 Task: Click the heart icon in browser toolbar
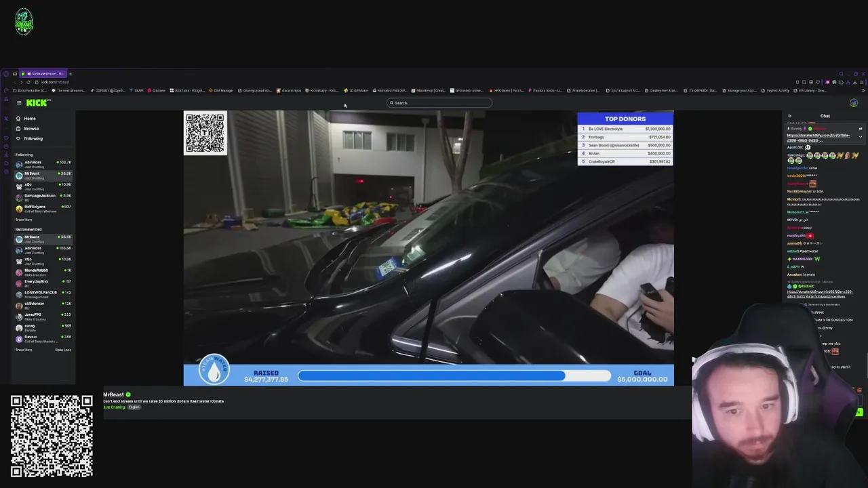click(818, 82)
